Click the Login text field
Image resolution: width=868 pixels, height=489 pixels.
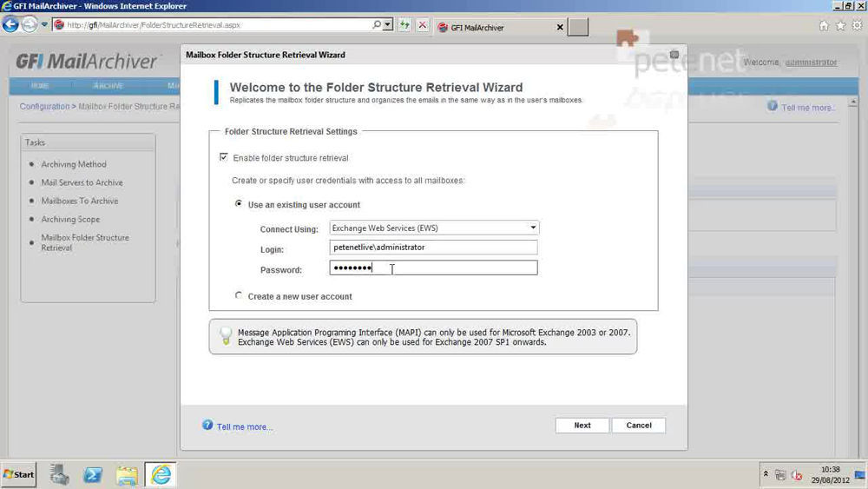(x=433, y=247)
